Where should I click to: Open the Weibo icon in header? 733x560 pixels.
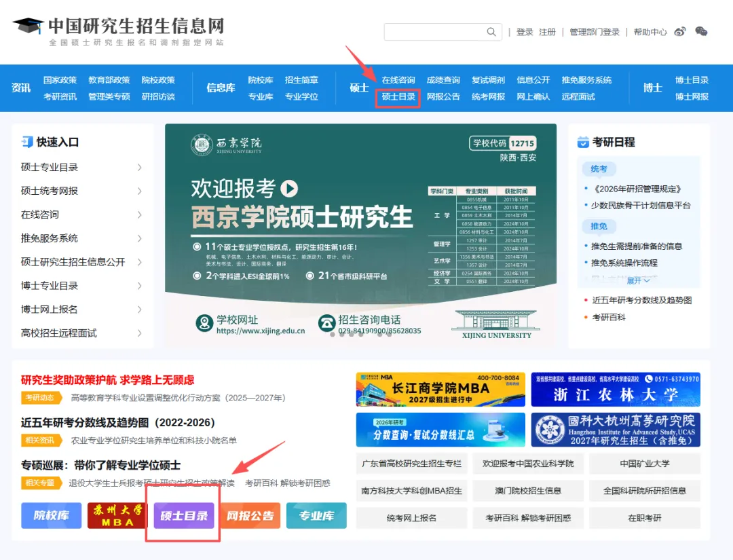[x=680, y=32]
